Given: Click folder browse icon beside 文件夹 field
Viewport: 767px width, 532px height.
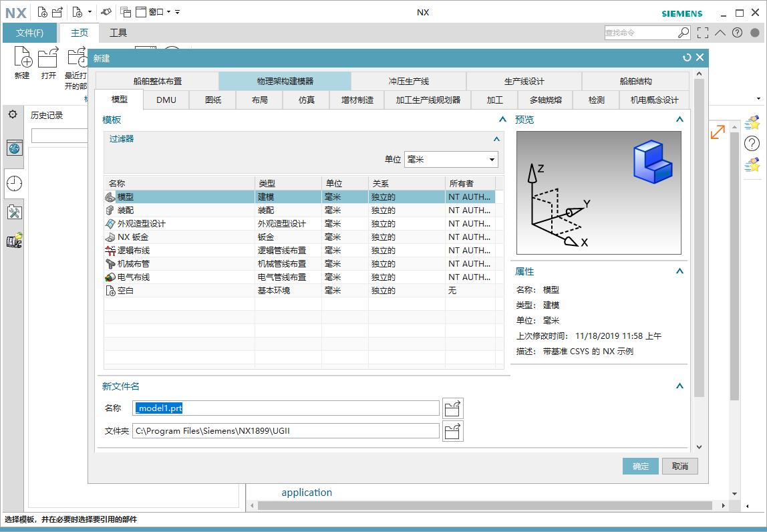Looking at the screenshot, I should coord(453,430).
